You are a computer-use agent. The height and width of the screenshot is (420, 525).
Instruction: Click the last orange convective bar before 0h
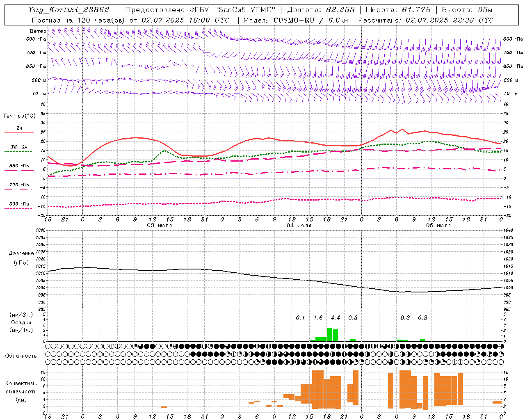pyautogui.click(x=497, y=402)
